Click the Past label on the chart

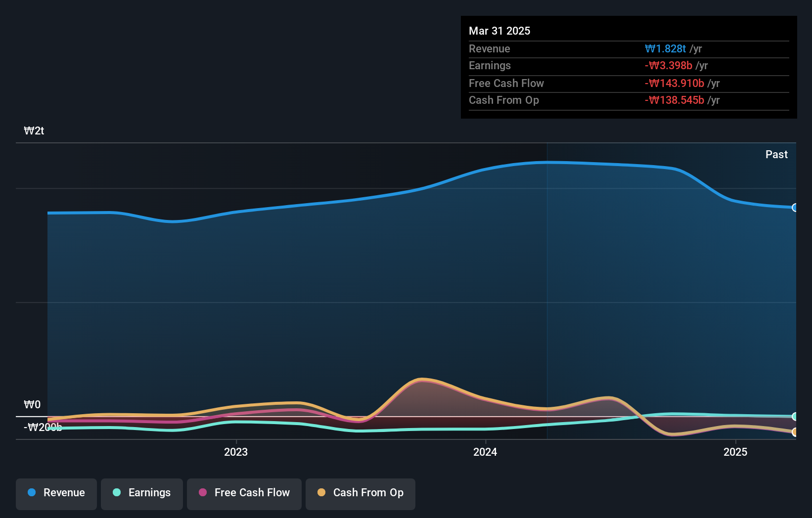click(776, 154)
